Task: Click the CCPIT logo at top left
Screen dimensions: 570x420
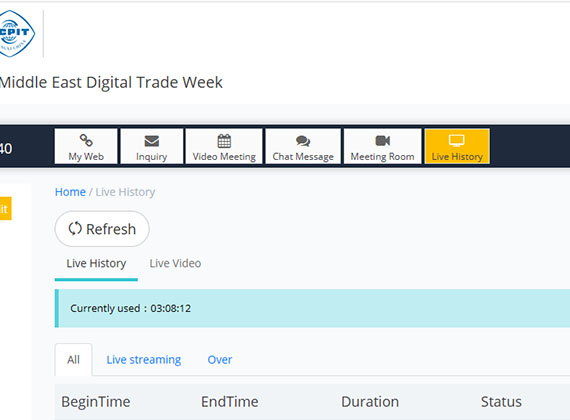Action: click(x=17, y=33)
